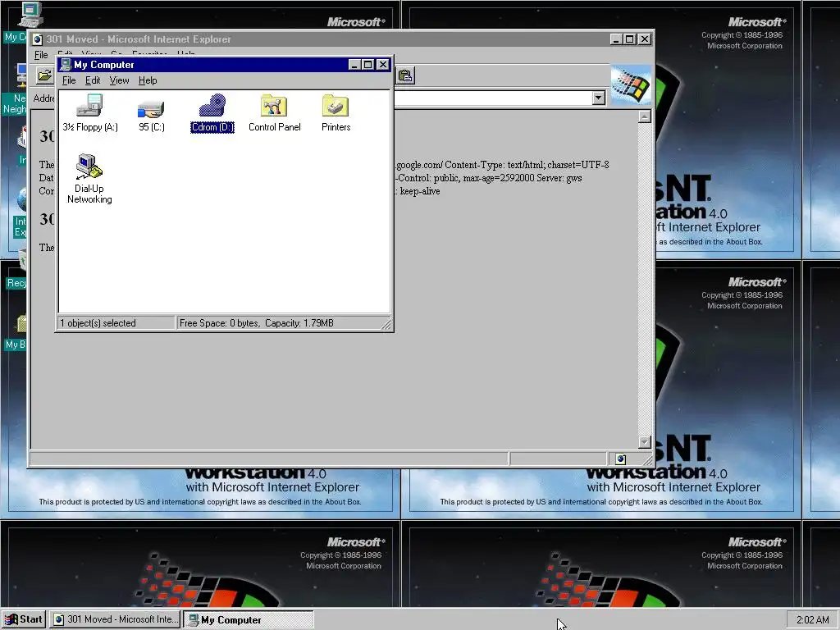Close the Internet Explorer window

coord(645,39)
